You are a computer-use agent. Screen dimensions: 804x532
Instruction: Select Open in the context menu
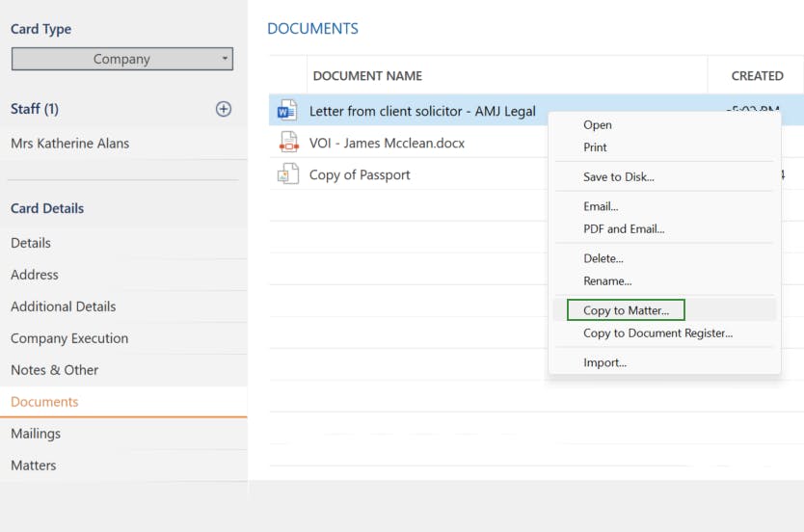pyautogui.click(x=597, y=124)
